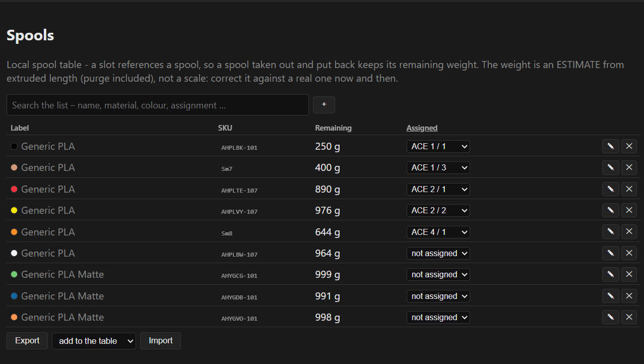
Task: Remove the AHYGVO-101 spool
Action: tap(629, 317)
